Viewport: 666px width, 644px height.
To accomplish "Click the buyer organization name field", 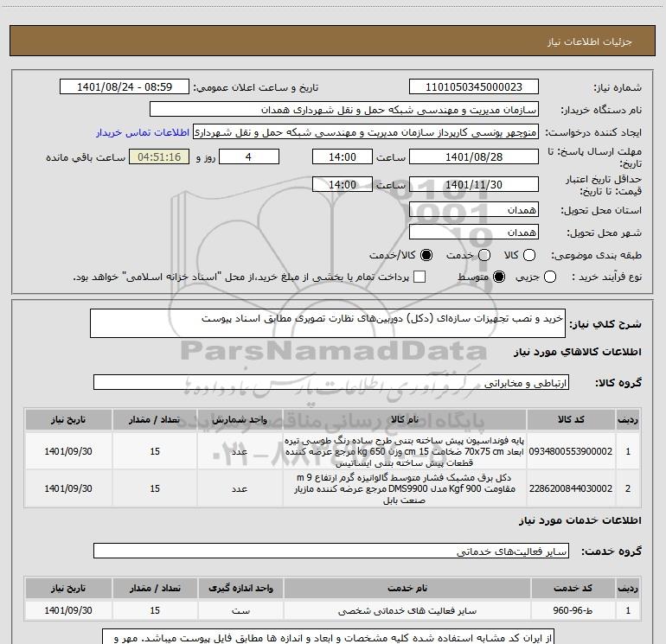I will coord(344,110).
